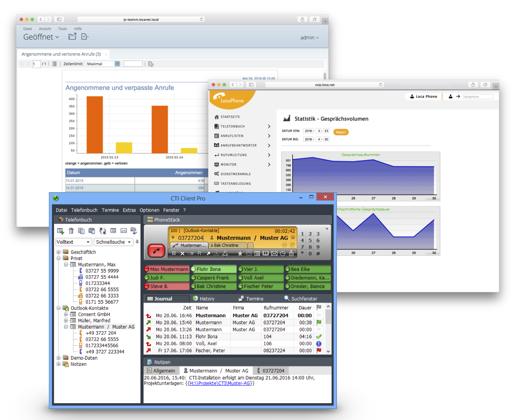Open the H:\Projekte\CTI\Muster-AG link in notes

coord(219,383)
